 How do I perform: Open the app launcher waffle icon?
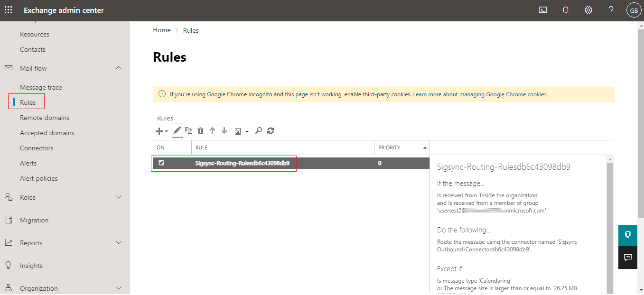[x=9, y=10]
